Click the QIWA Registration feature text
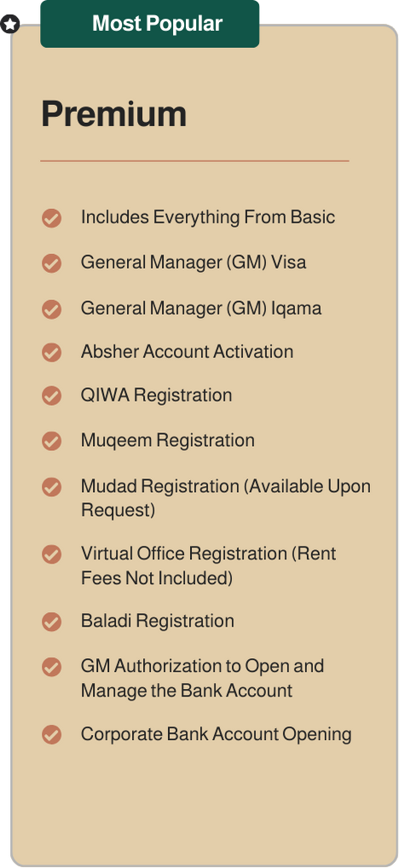The height and width of the screenshot is (868, 399). pyautogui.click(x=157, y=396)
